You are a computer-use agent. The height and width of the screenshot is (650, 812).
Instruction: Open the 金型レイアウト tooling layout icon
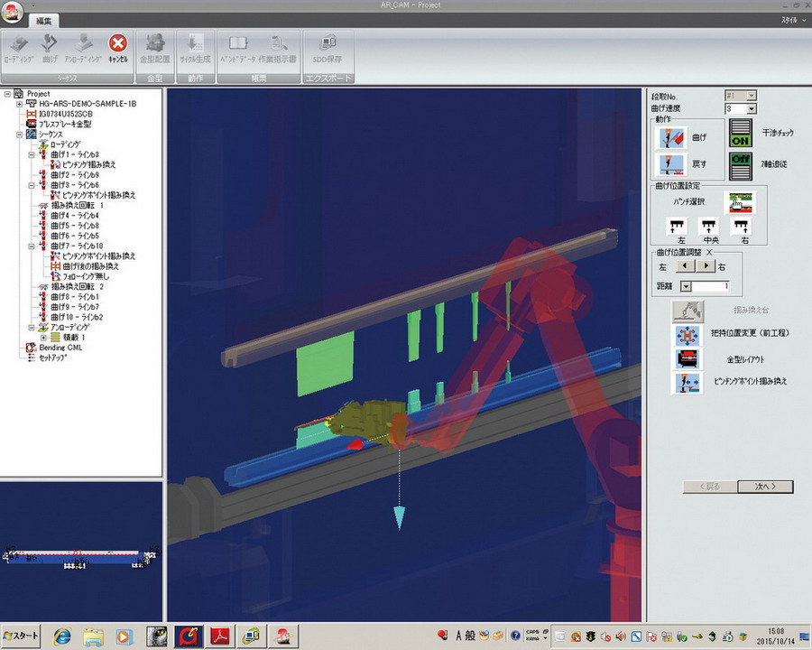(688, 358)
